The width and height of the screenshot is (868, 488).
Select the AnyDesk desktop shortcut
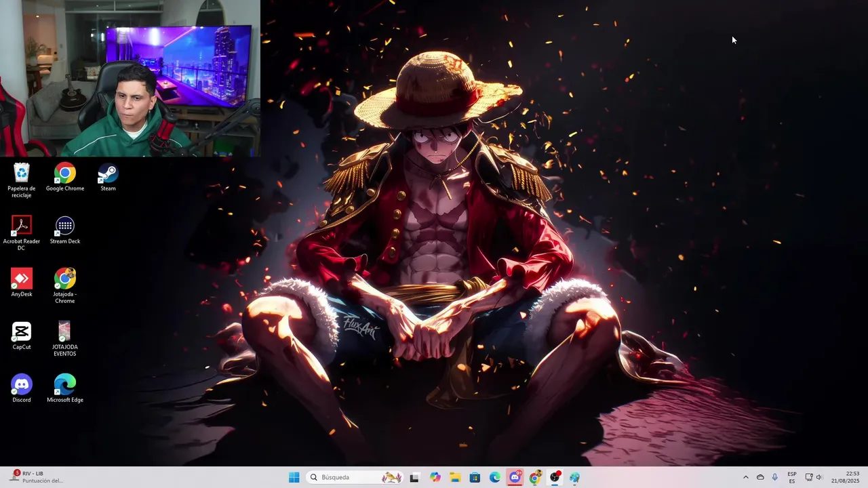pyautogui.click(x=22, y=283)
